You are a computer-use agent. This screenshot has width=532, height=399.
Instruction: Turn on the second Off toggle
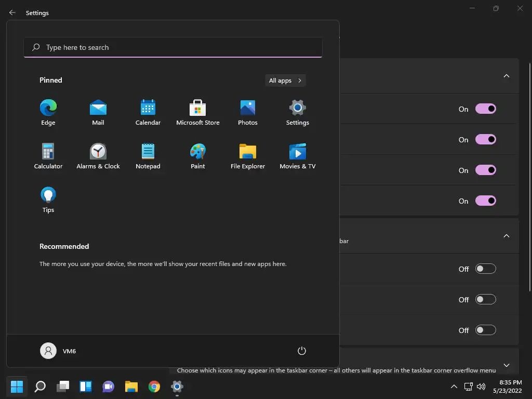click(x=486, y=300)
